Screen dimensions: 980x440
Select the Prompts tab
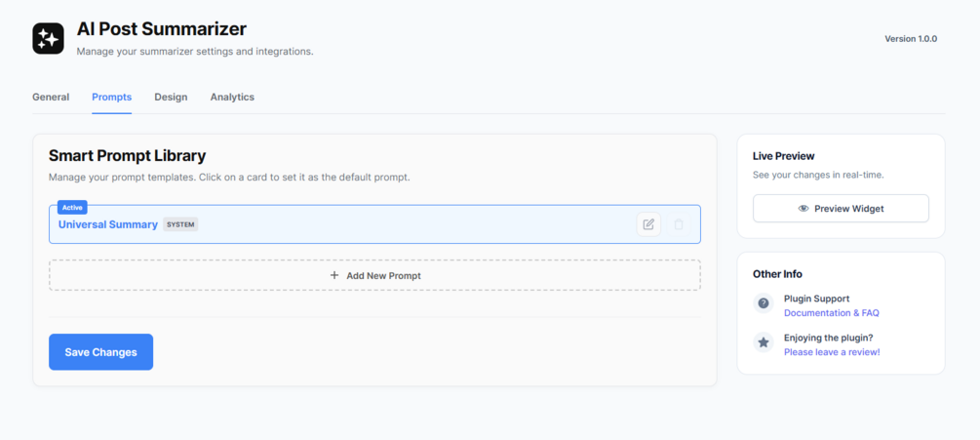click(112, 98)
